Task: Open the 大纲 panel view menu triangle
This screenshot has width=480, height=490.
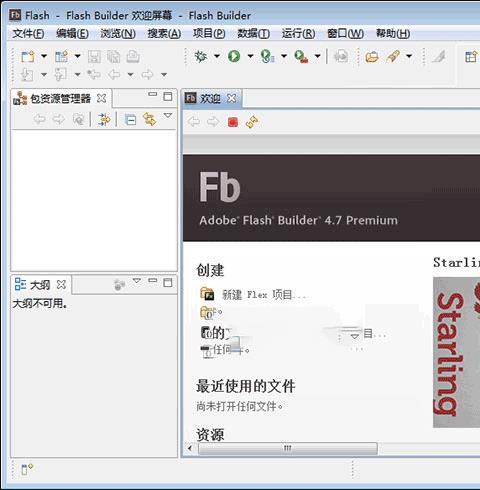Action: coord(137,280)
